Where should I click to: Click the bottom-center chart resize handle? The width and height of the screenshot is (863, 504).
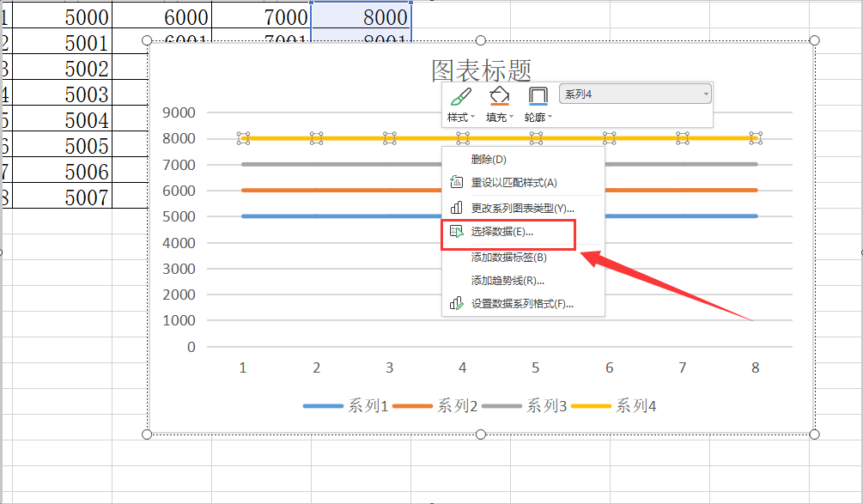point(481,434)
